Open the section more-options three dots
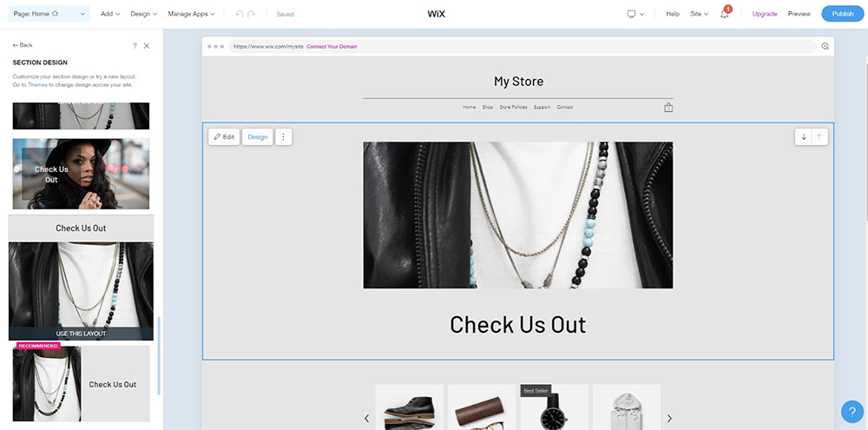Screen dimensions: 868x430 click(283, 136)
